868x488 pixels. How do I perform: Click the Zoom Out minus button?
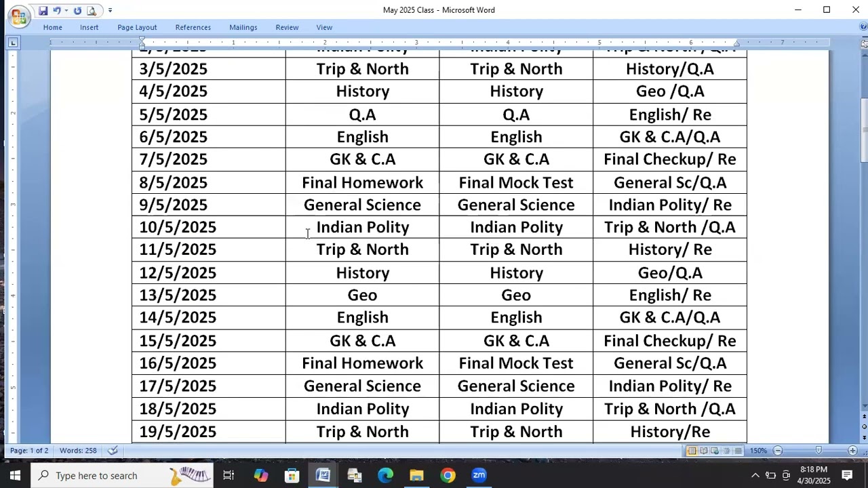[778, 451]
